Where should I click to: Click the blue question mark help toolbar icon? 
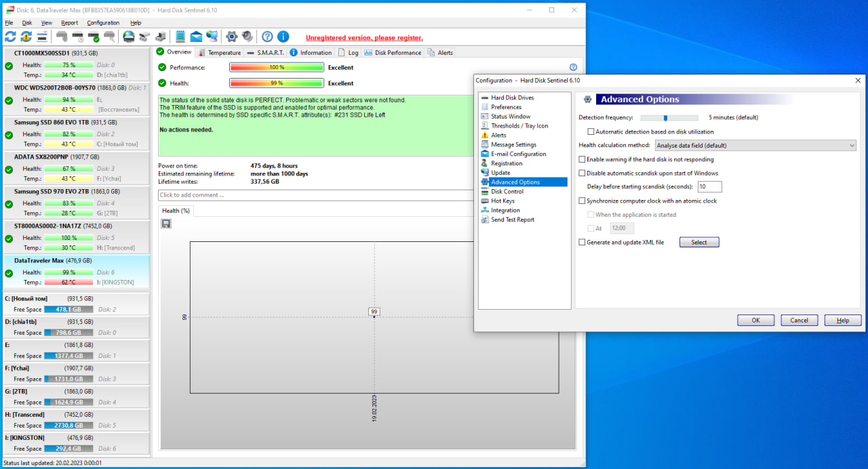pyautogui.click(x=267, y=37)
